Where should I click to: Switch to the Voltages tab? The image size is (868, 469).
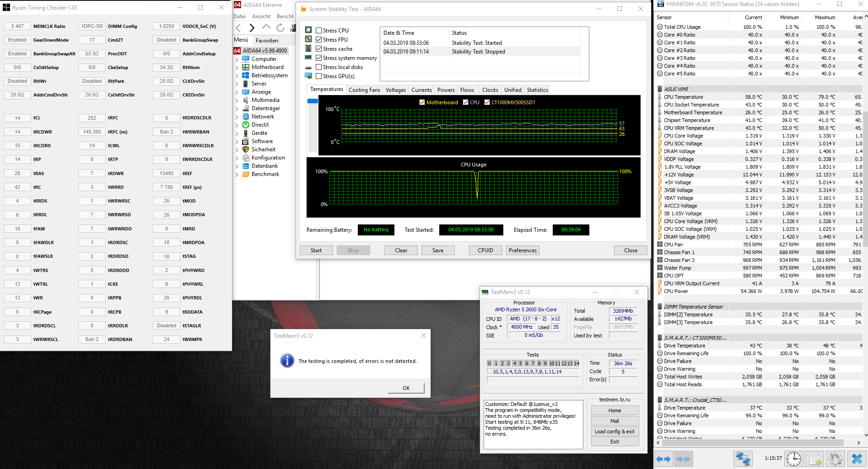pos(395,90)
